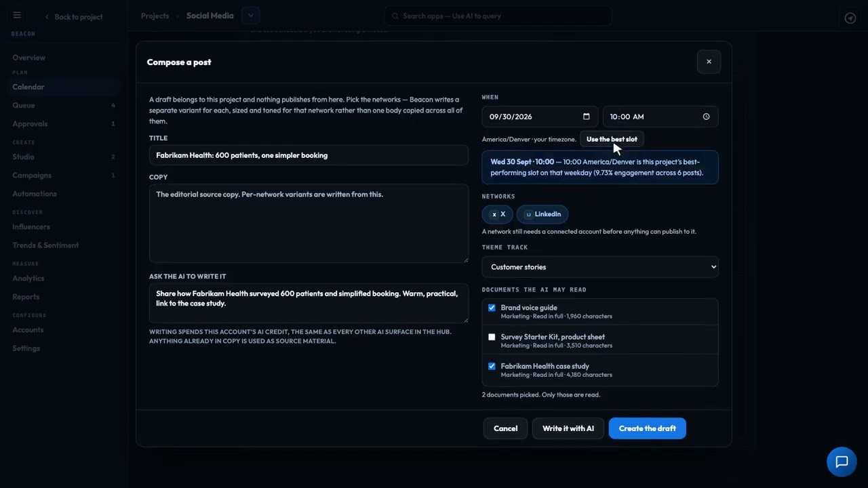
Task: Click the search magnifier icon
Action: [395, 16]
